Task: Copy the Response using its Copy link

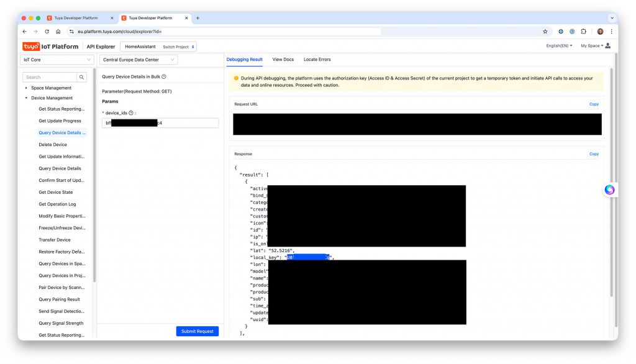Action: [x=594, y=154]
